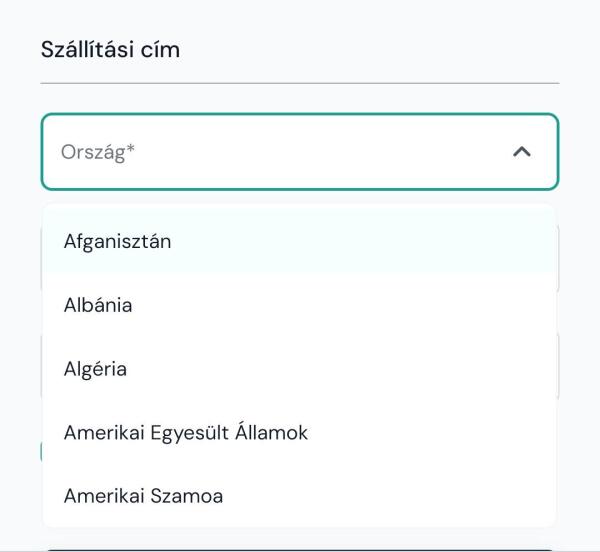600x552 pixels.
Task: Click the last visible option Amerikai Szamoa
Action: (x=299, y=496)
